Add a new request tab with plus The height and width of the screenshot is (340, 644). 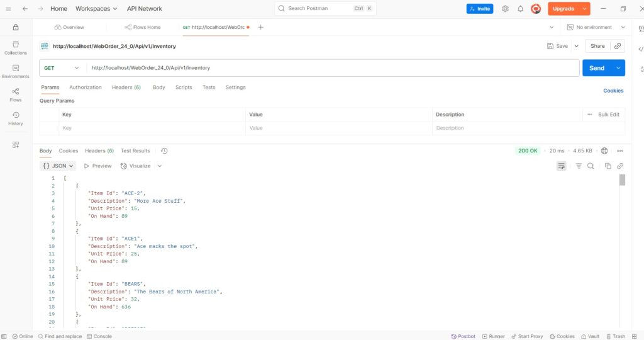[260, 27]
